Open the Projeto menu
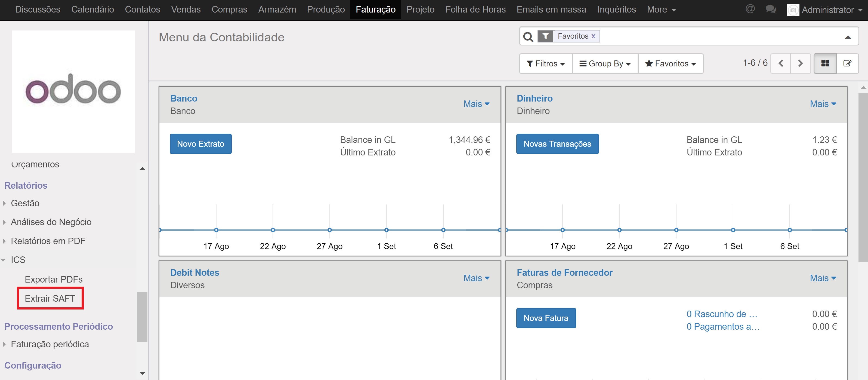868x380 pixels. tap(420, 10)
